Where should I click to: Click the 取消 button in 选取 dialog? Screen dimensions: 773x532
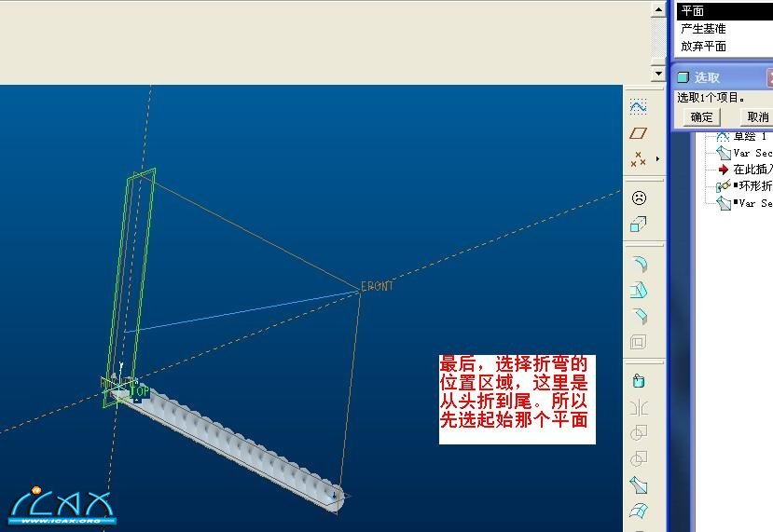click(757, 117)
